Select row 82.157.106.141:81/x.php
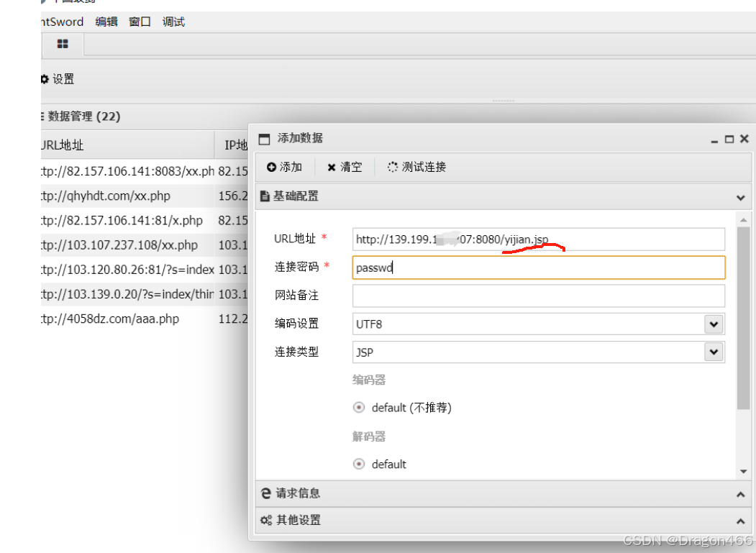Image resolution: width=756 pixels, height=553 pixels. click(x=145, y=220)
